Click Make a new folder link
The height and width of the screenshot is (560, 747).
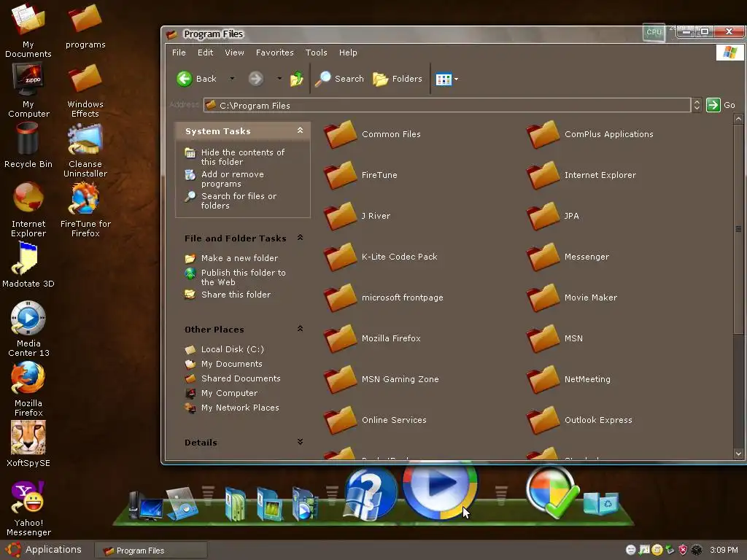[239, 258]
